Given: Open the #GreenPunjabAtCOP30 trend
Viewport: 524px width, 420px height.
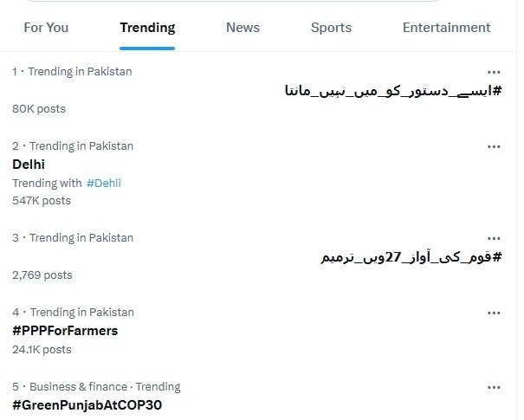Looking at the screenshot, I should pyautogui.click(x=87, y=405).
